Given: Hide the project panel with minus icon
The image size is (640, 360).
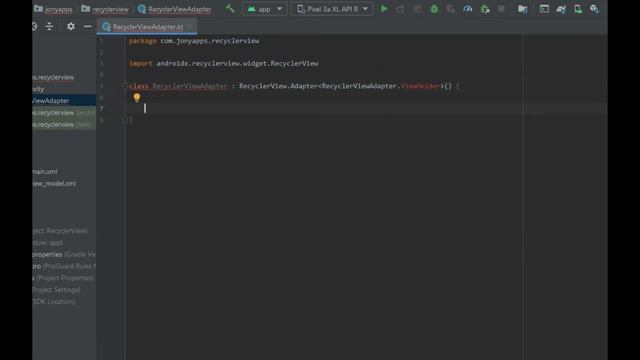Looking at the screenshot, I should [87, 27].
